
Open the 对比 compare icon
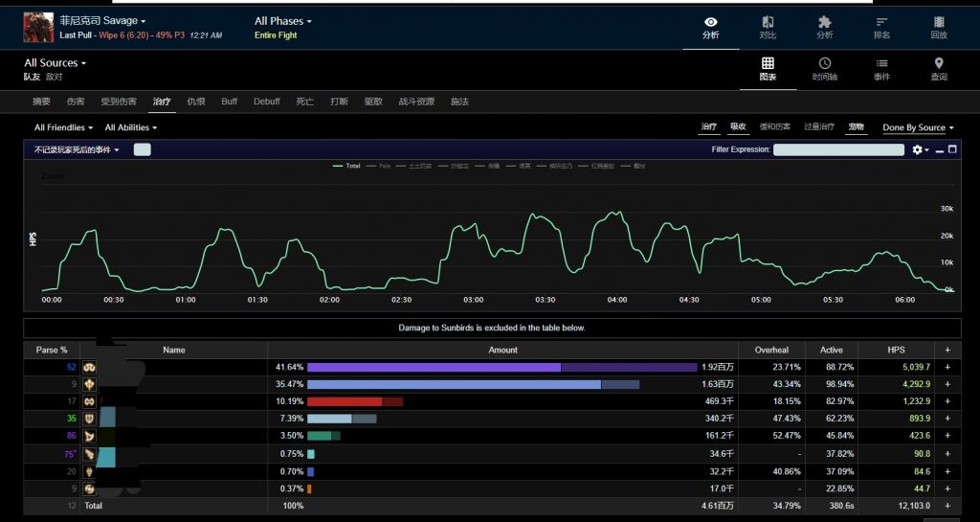pos(768,27)
